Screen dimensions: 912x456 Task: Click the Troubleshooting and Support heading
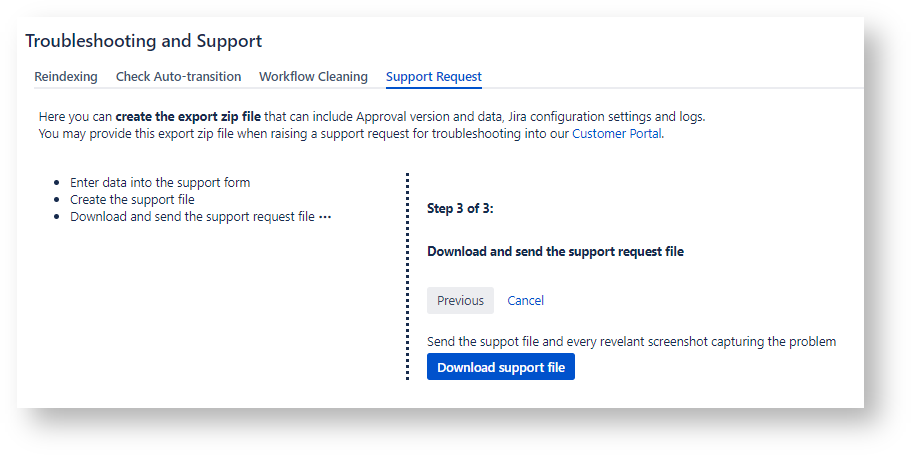point(143,41)
